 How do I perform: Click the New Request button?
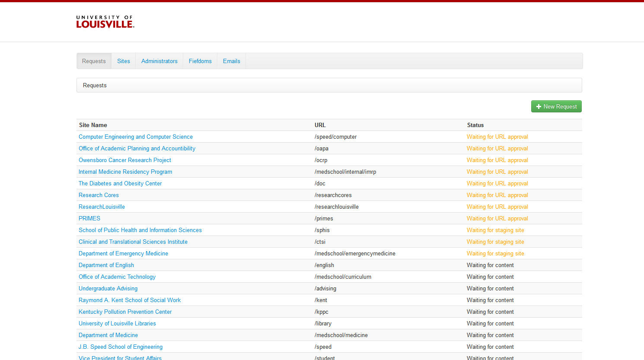tap(556, 106)
